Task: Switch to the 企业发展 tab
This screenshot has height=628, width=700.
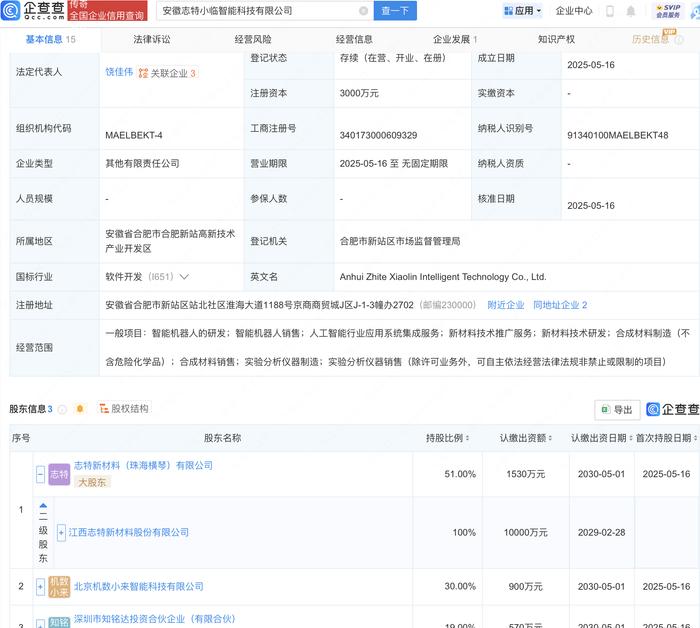Action: pos(455,39)
